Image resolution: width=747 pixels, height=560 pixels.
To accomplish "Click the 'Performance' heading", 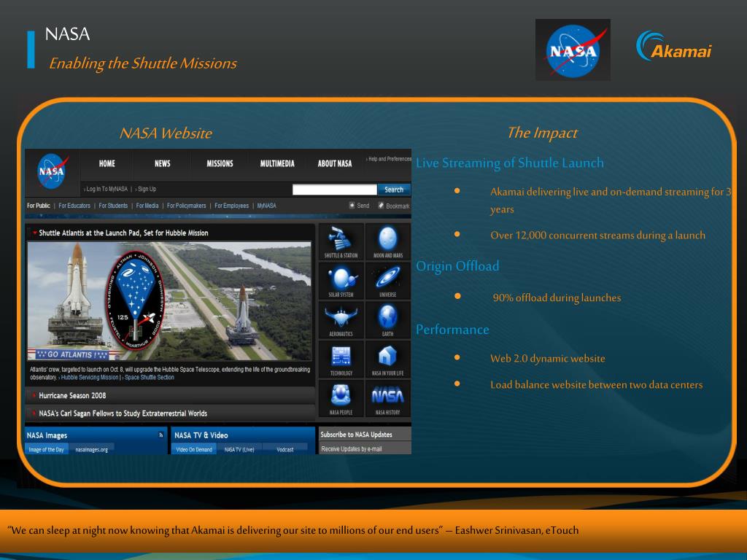I will pos(452,330).
